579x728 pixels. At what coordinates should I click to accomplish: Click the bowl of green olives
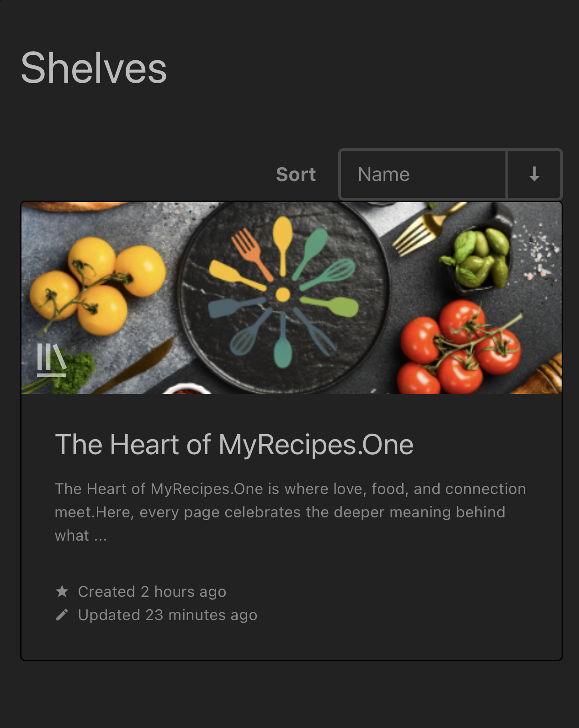coord(480,257)
